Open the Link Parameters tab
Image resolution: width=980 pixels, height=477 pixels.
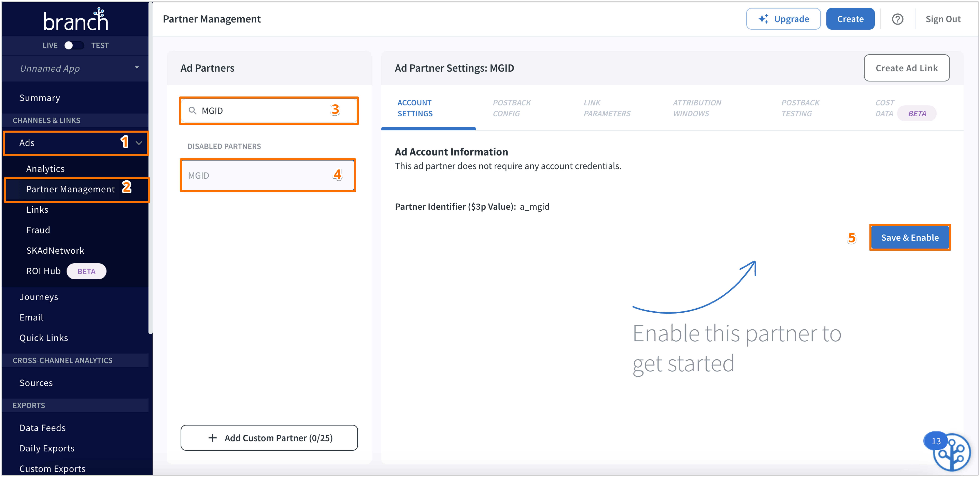click(x=606, y=108)
